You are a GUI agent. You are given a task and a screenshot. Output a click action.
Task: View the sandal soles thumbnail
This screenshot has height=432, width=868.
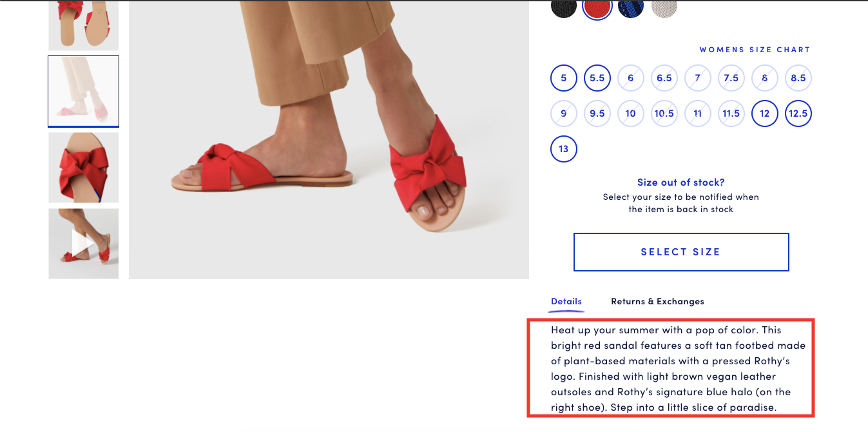point(83,25)
